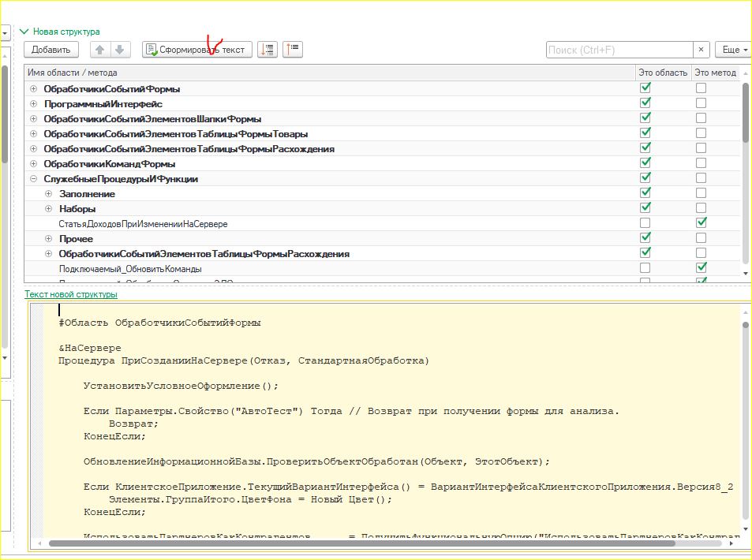Screen dimensions: 752x560
Task: Move the selected row up with the up arrow
Action: click(99, 50)
